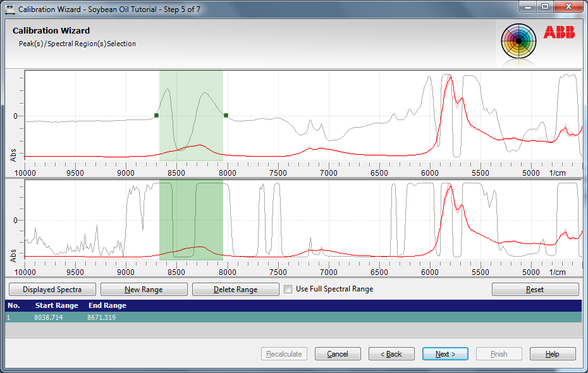Click the red ABB logo
588x373 pixels.
coord(559,32)
